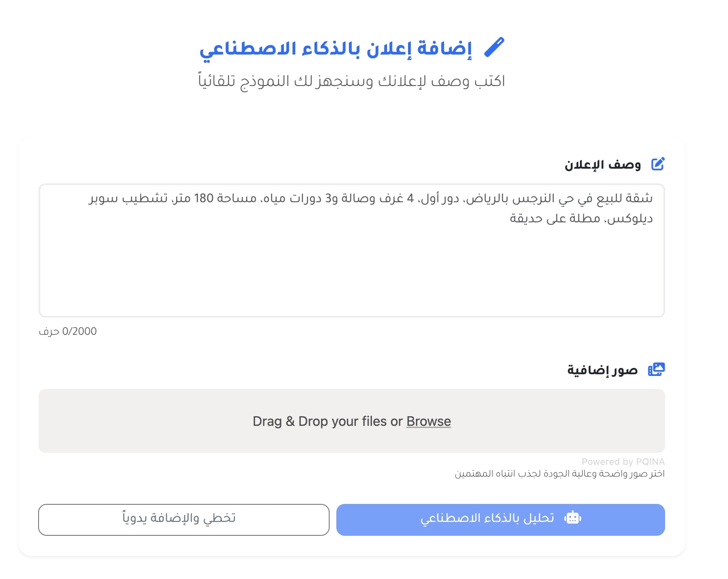Click the second placeholder line ديلوكس، مطلة على حديقة
This screenshot has height=579, width=728.
coord(581,219)
